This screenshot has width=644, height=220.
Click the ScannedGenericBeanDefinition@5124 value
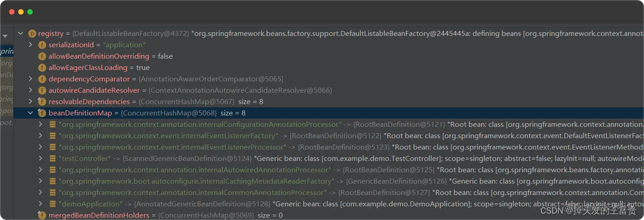pyautogui.click(x=187, y=159)
